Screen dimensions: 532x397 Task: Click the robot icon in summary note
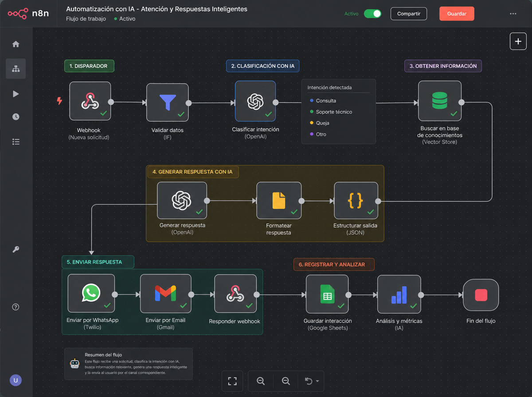[74, 364]
